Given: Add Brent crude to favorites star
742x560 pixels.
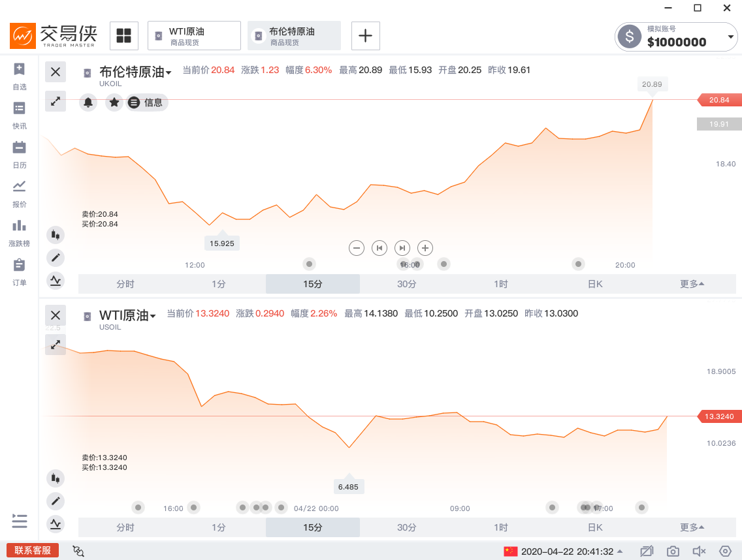Looking at the screenshot, I should point(114,102).
